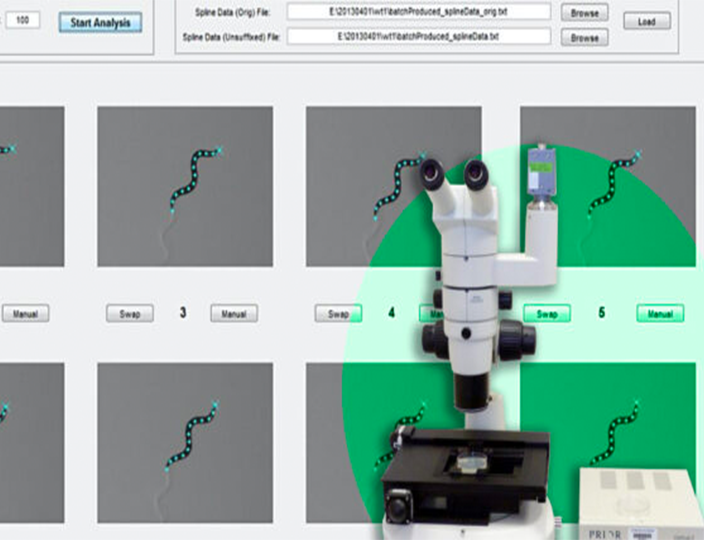Click the frame number label 5

pos(602,312)
